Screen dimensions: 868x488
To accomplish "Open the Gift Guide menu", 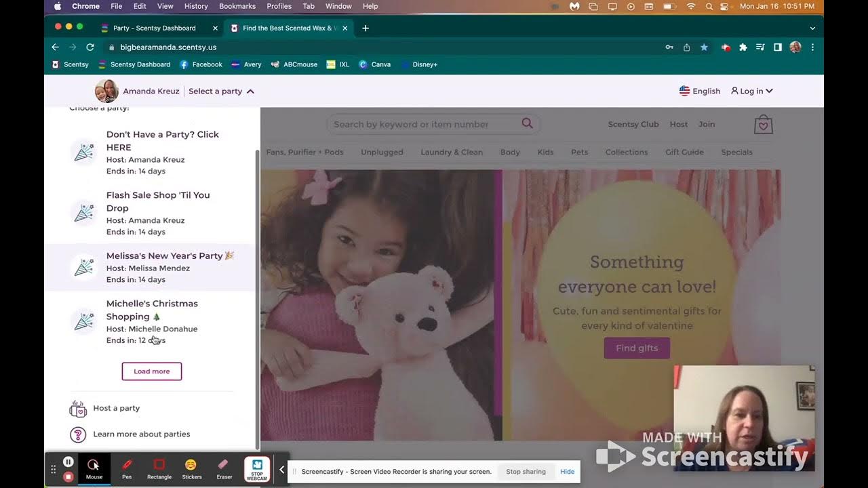I will 684,152.
